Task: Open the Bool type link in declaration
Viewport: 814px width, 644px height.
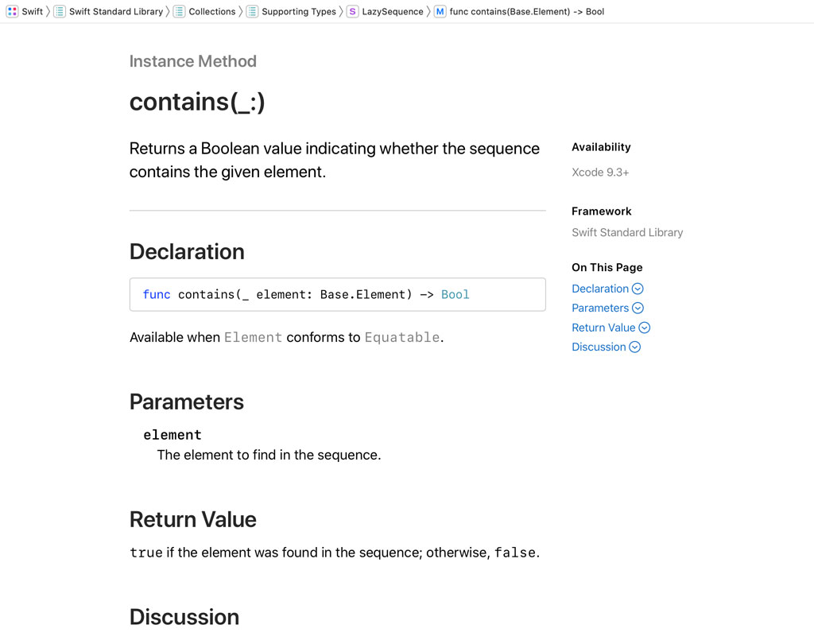Action: (455, 294)
